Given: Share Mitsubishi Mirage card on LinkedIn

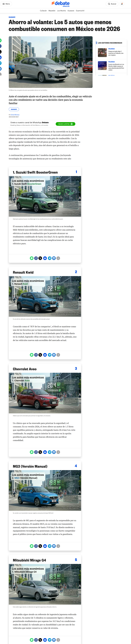Looking at the screenshot, I should pos(54,640).
